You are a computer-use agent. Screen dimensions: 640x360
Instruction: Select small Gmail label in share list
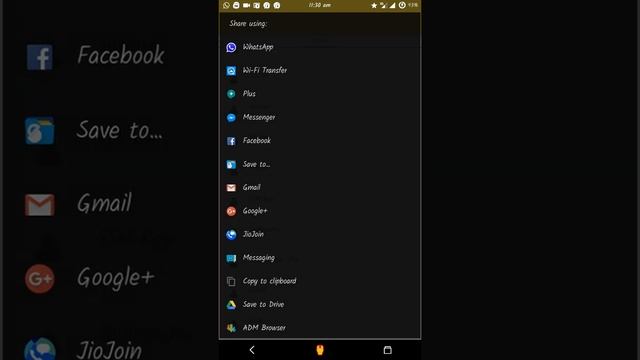click(251, 187)
